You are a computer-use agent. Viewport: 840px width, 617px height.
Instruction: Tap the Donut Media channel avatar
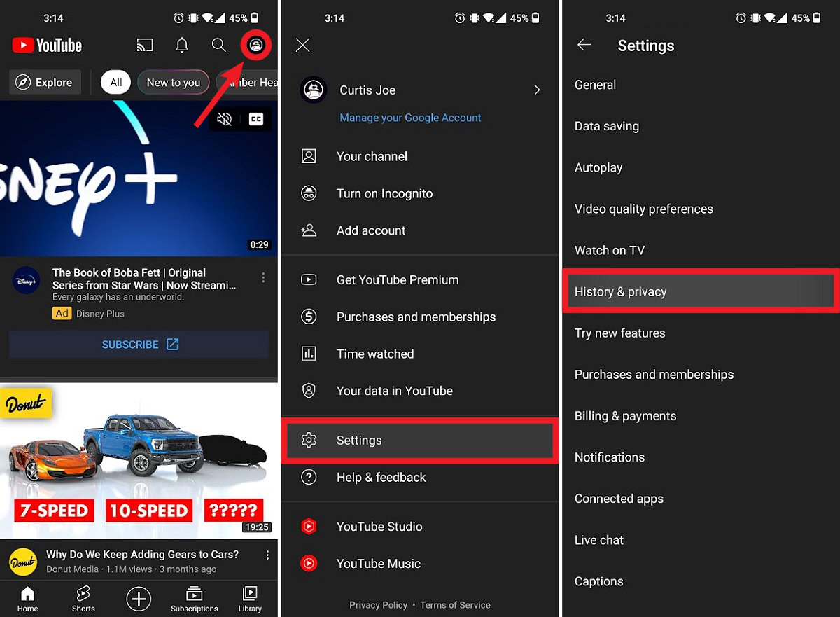coord(23,562)
